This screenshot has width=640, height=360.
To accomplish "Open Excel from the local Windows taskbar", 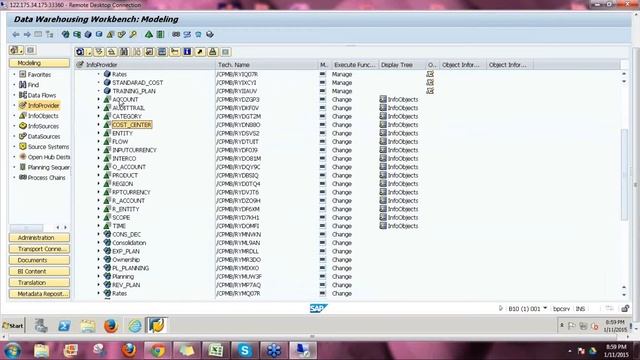I will point(215,351).
